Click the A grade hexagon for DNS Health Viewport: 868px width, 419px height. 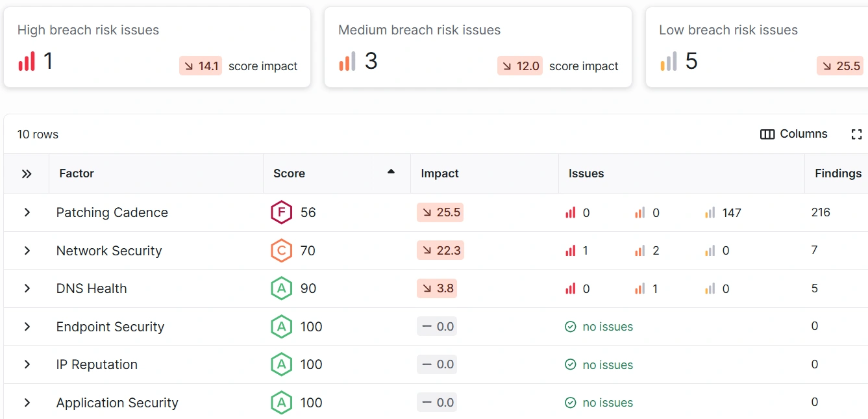(281, 288)
